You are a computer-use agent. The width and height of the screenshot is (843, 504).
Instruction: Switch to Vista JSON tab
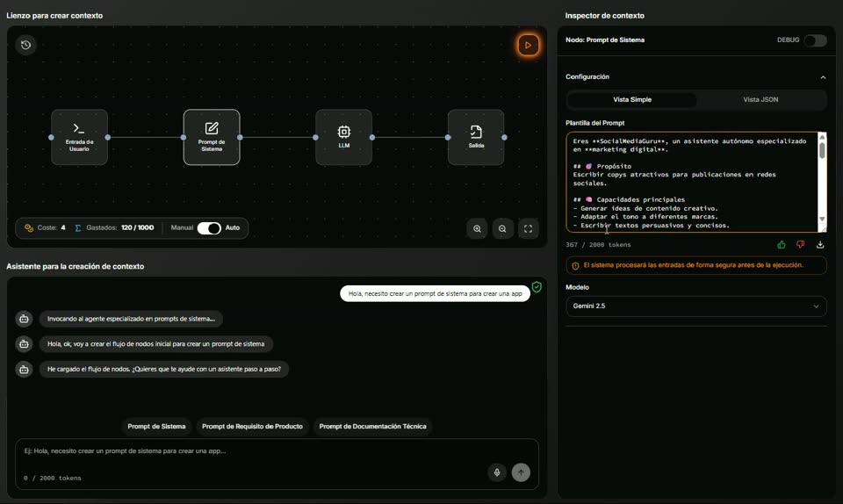(760, 99)
